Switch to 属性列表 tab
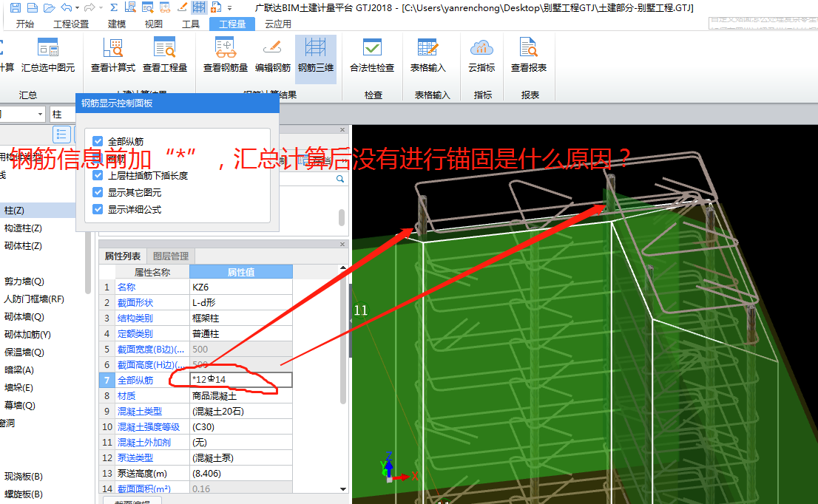818x504 pixels. (x=123, y=256)
